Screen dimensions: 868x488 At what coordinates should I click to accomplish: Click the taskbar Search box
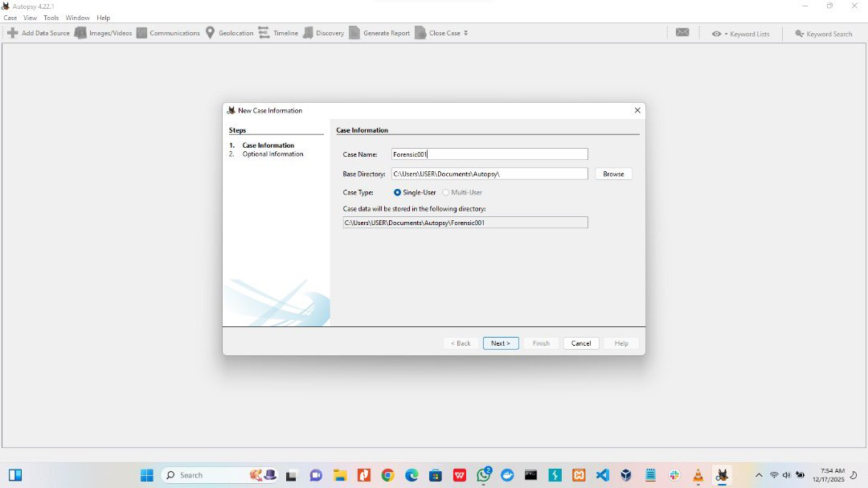pos(219,475)
